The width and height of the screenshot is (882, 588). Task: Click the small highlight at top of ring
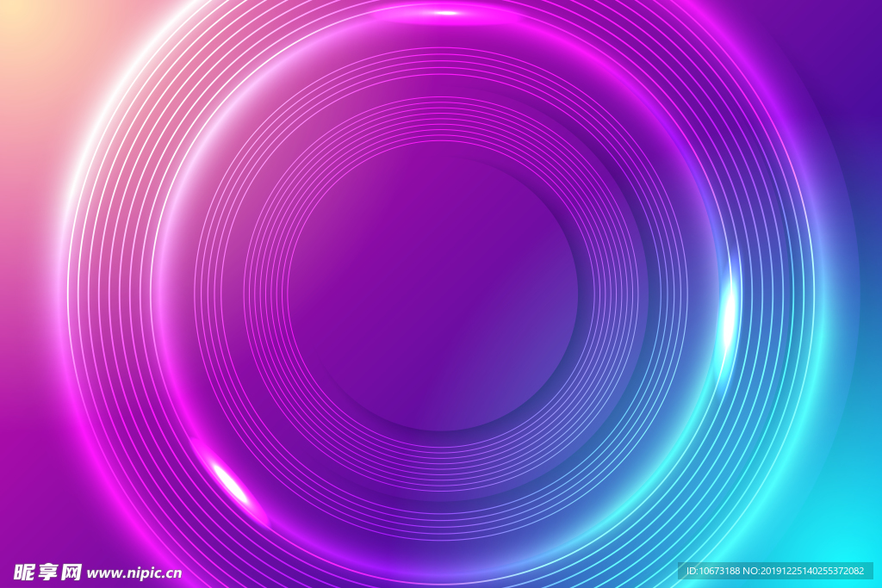coord(445,12)
